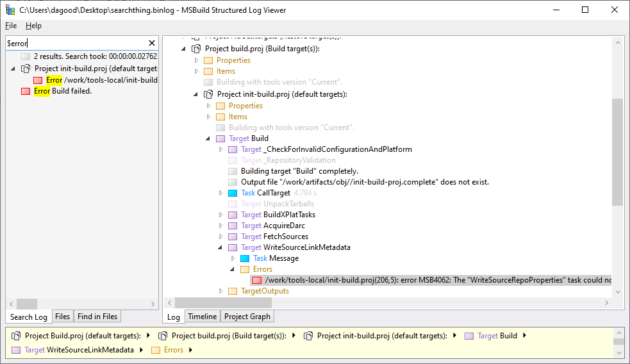This screenshot has width=630, height=364.
Task: Expand Items under Project build.proj
Action: click(x=197, y=71)
